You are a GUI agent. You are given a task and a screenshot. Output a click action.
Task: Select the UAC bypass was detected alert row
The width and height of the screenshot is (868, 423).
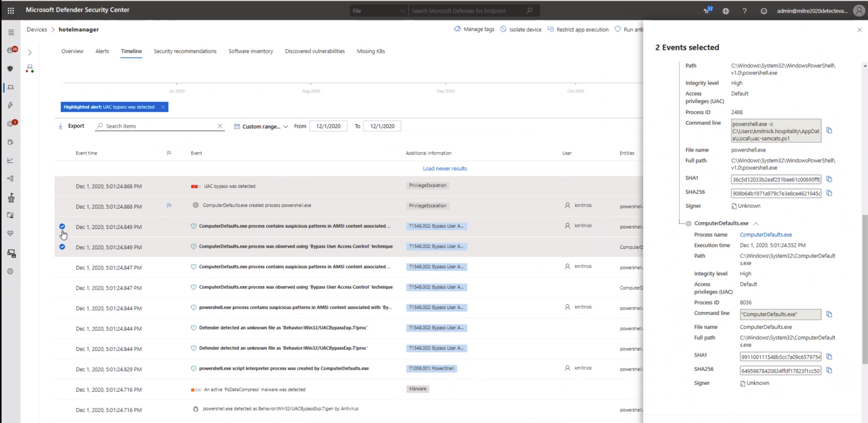tap(349, 186)
